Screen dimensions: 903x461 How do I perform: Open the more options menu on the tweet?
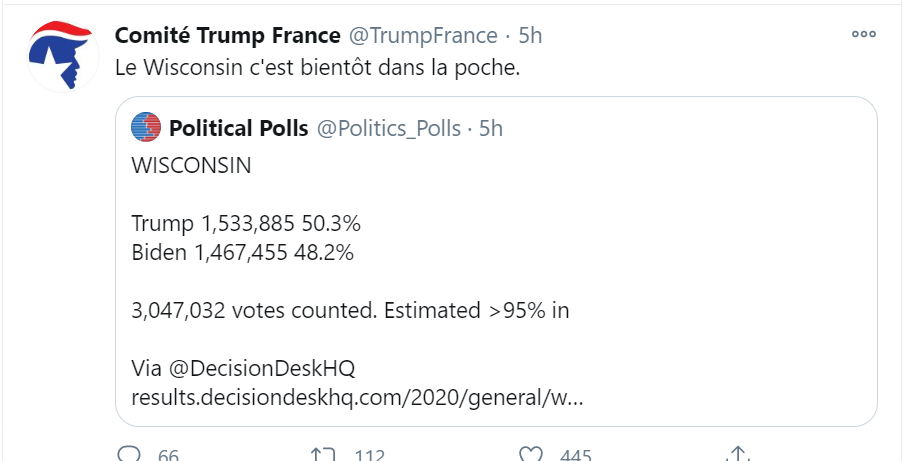[863, 34]
